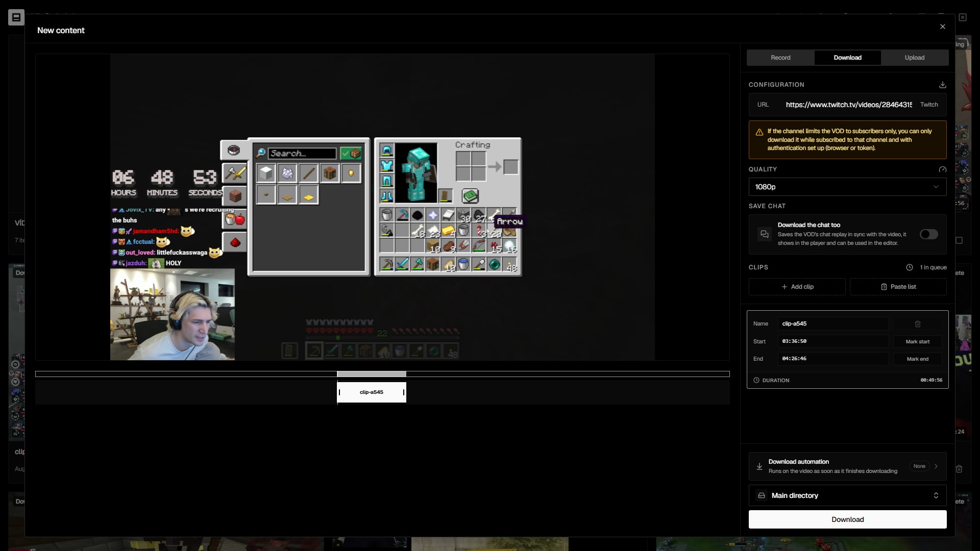Edit the Start time 03:36:50

tap(832, 341)
